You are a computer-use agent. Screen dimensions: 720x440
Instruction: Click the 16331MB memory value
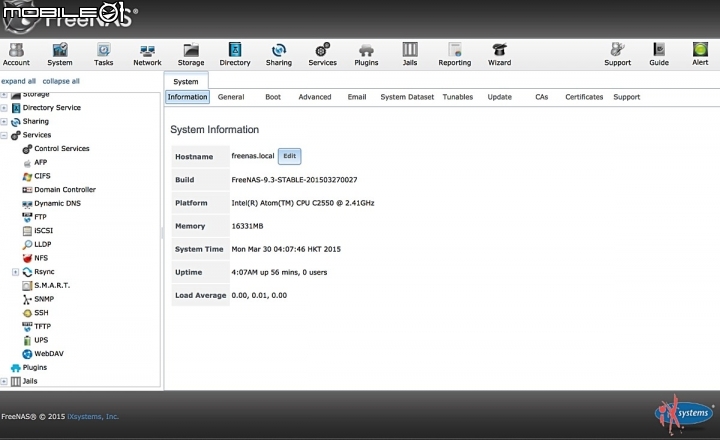click(248, 226)
